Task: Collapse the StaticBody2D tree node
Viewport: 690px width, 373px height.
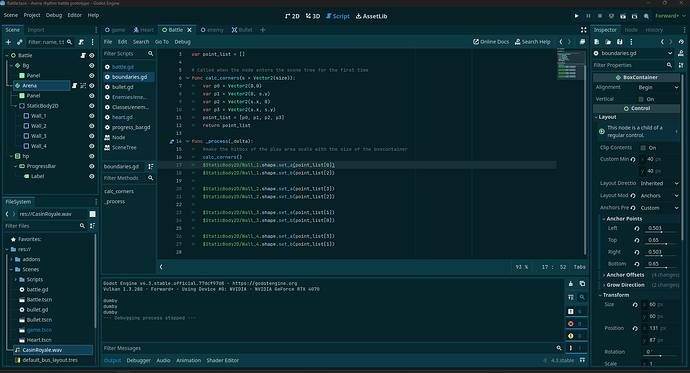Action: [x=15, y=106]
